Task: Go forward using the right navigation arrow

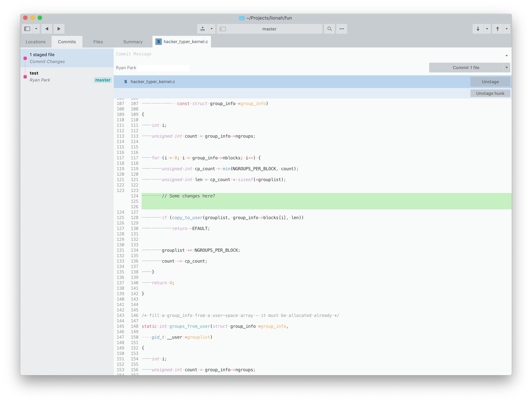Action: 58,29
